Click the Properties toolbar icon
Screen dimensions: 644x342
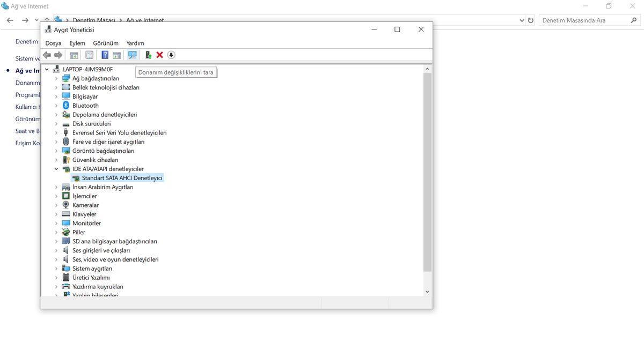pos(89,54)
